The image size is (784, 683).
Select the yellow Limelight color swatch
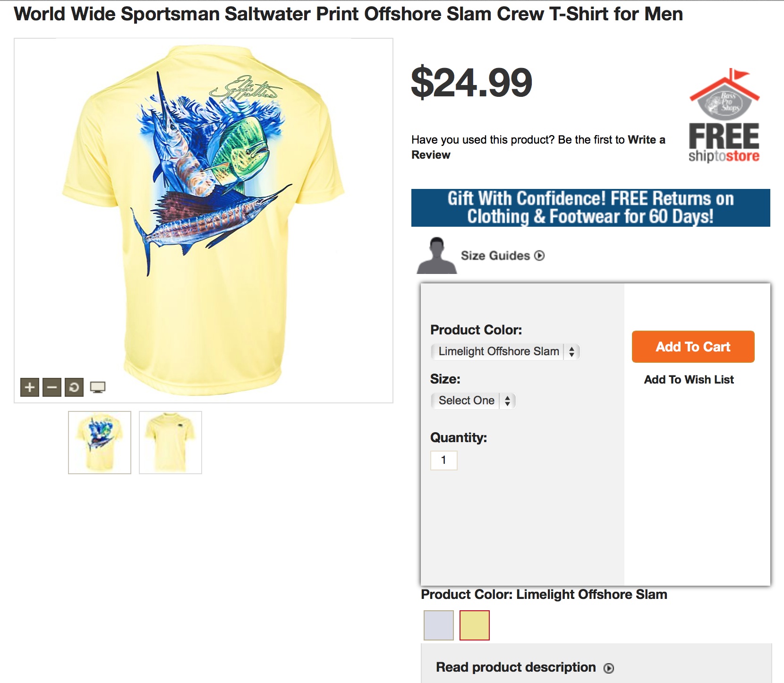click(475, 625)
